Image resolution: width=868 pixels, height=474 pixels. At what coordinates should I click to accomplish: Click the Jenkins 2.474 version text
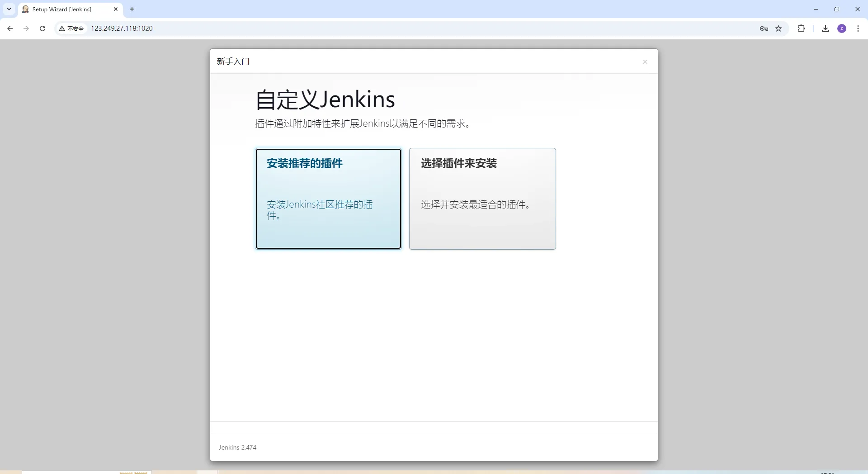coord(238,447)
